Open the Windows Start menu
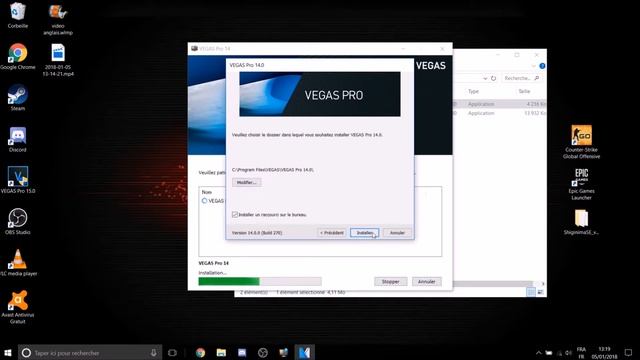The height and width of the screenshot is (360, 640). coord(8,353)
